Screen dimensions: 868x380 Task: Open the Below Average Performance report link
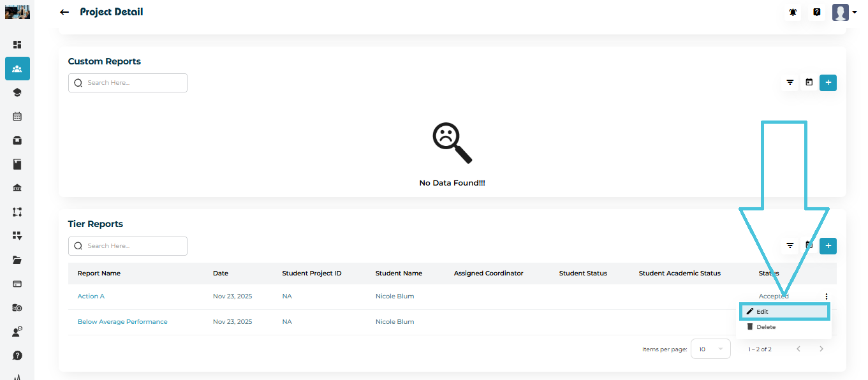point(122,322)
